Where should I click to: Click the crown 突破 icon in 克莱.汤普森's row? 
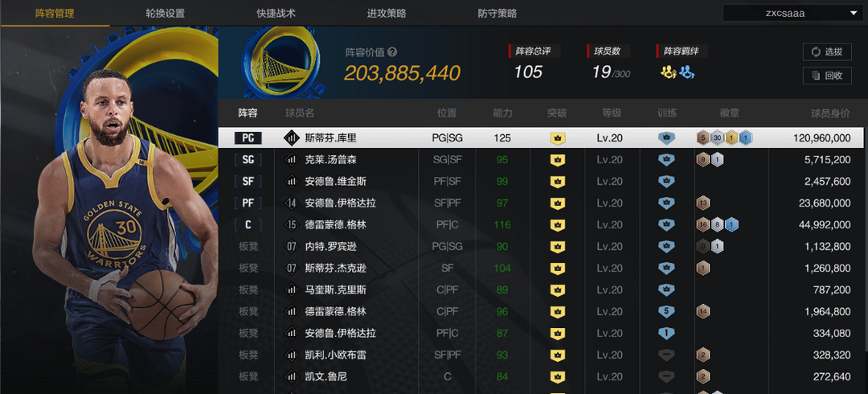pyautogui.click(x=558, y=159)
